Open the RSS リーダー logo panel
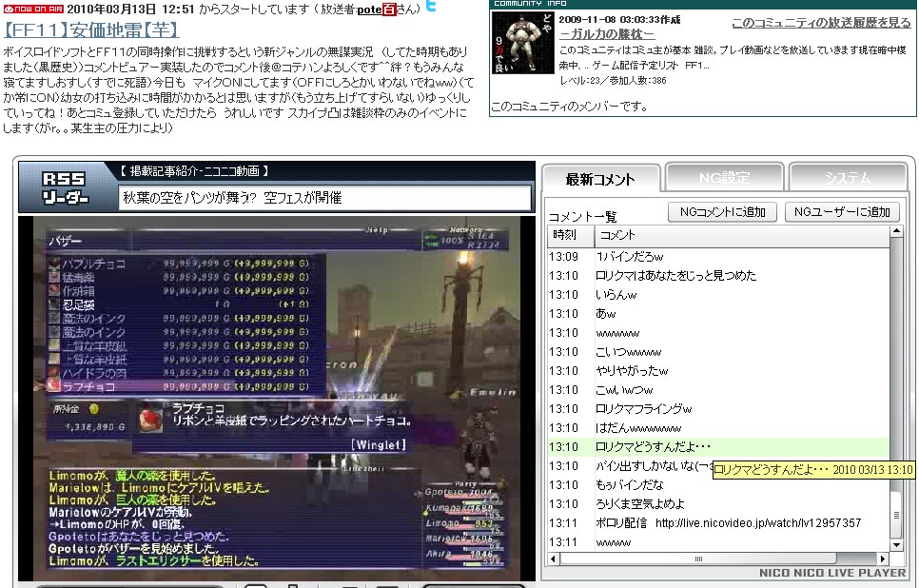Screen dimensions: 919x588 pyautogui.click(x=65, y=187)
